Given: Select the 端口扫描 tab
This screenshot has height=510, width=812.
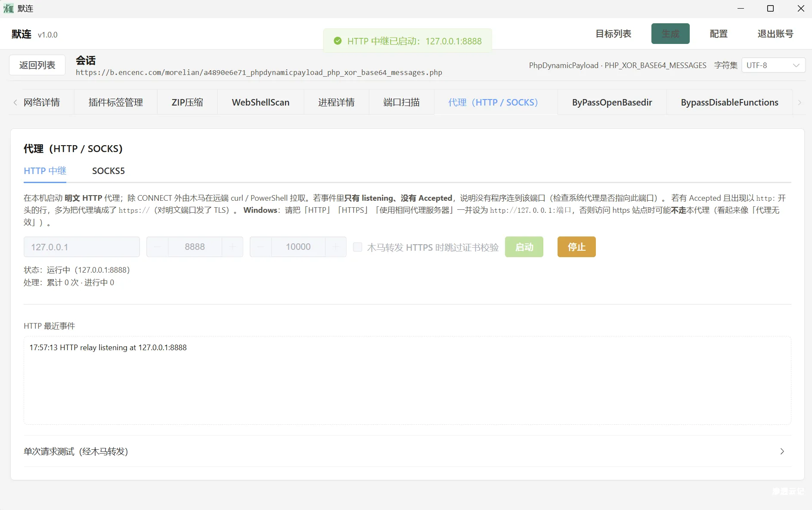Looking at the screenshot, I should (x=401, y=102).
